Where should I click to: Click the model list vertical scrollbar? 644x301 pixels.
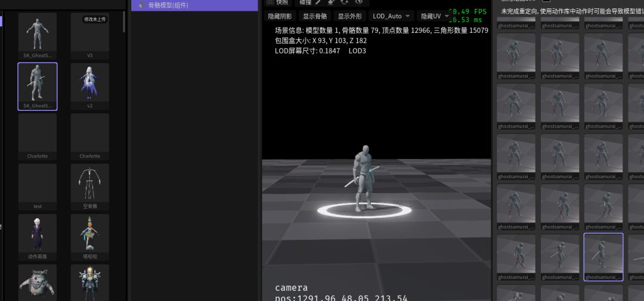pyautogui.click(x=124, y=22)
